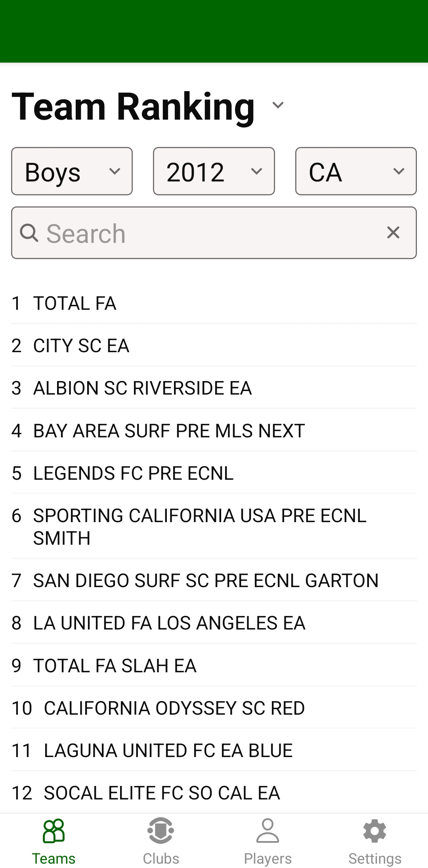This screenshot has height=868, width=428.
Task: View LAGUNA UNITED FC EA BLUE
Action: [168, 751]
